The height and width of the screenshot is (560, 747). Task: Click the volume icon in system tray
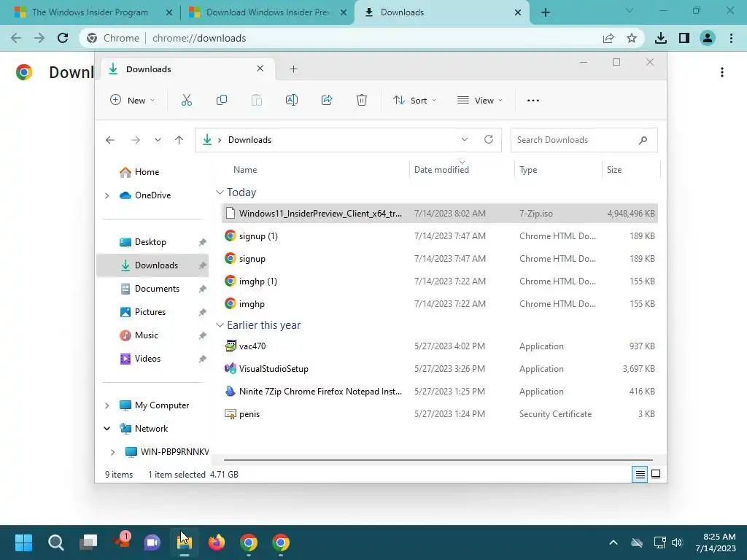click(x=677, y=542)
